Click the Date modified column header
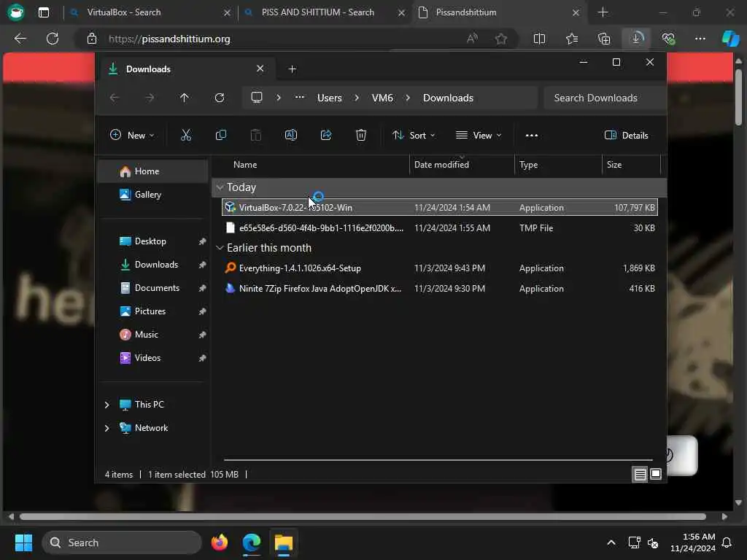This screenshot has width=747, height=560. 462,165
